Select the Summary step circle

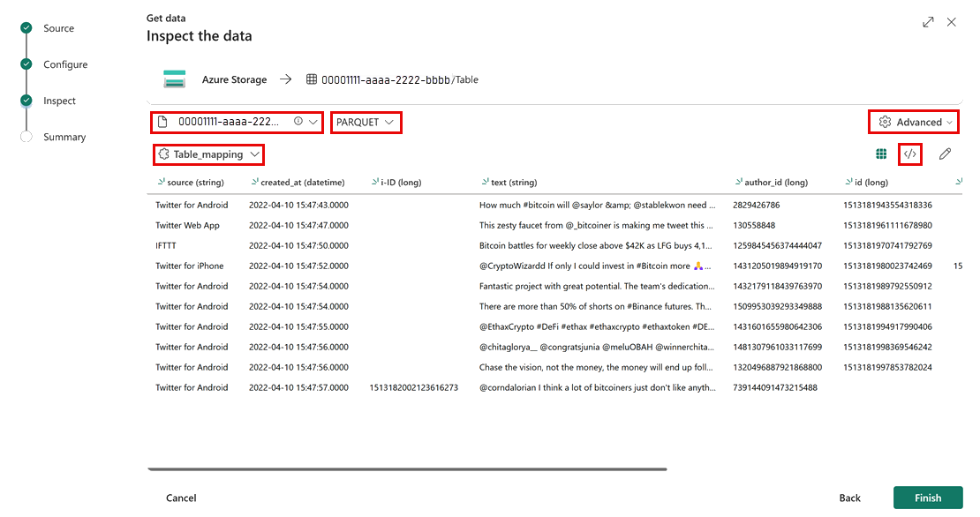(26, 137)
